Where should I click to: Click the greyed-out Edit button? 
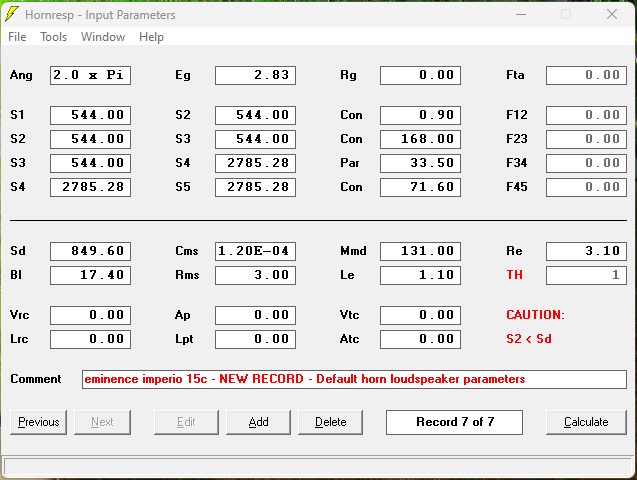tap(186, 422)
